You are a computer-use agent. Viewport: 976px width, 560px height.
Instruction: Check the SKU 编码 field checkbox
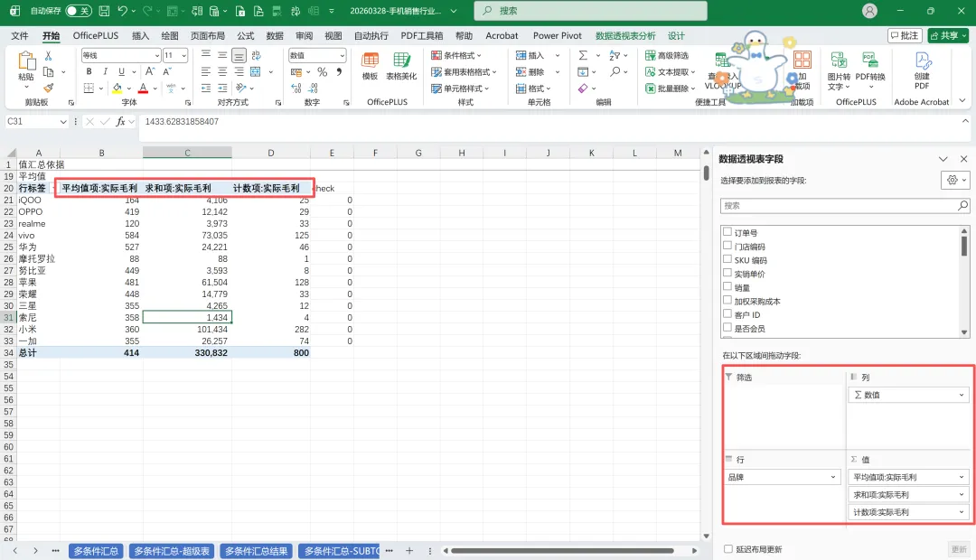coord(727,259)
